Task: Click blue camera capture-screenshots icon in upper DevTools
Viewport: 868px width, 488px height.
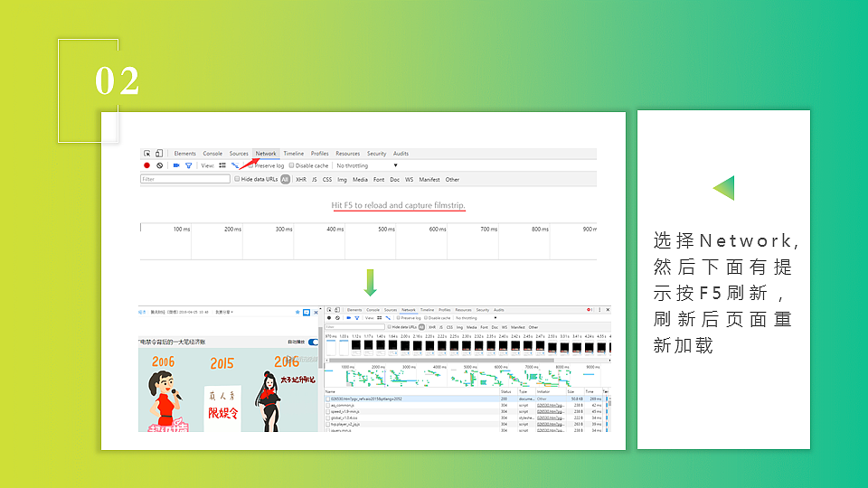Action: pos(176,165)
